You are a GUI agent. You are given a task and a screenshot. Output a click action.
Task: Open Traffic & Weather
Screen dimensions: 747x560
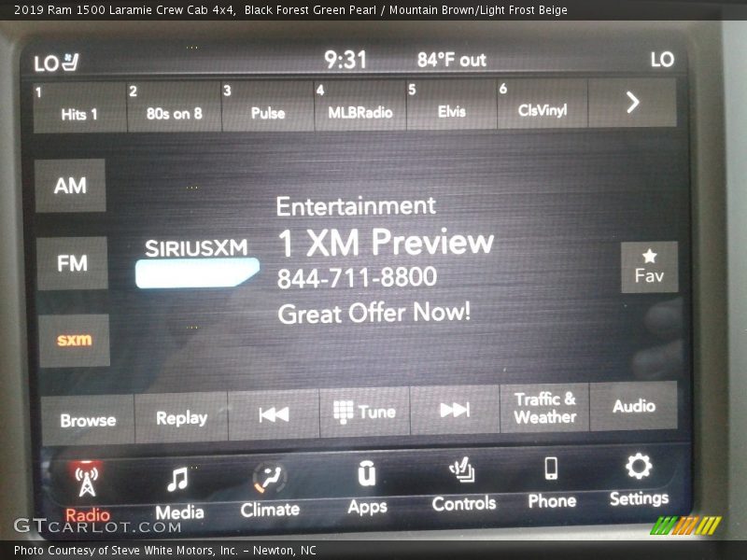[545, 408]
